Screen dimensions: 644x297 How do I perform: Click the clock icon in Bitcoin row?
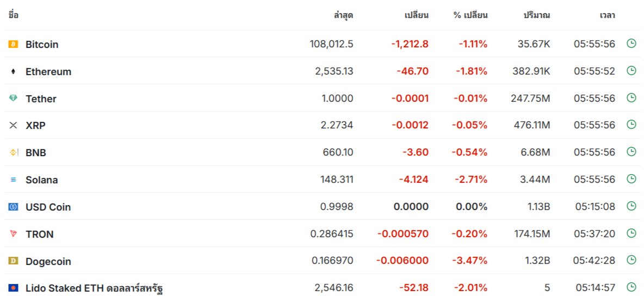(631, 43)
